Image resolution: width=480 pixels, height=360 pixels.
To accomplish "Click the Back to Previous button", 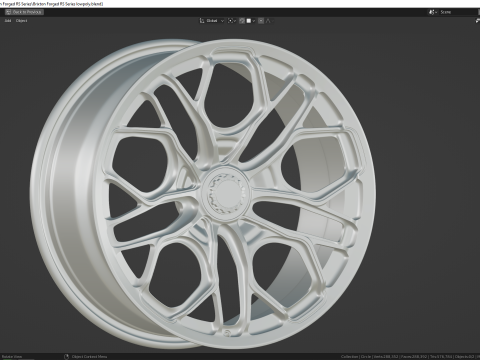I will pos(24,12).
